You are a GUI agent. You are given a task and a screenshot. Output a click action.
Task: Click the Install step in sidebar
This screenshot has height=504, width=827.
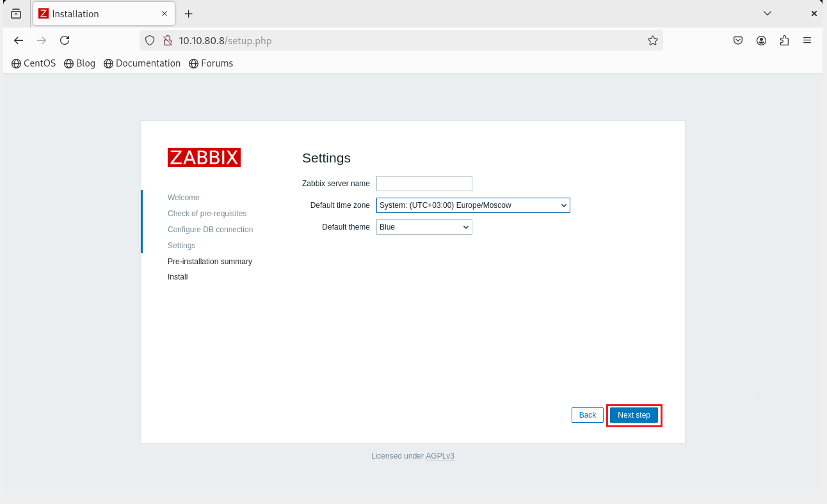178,277
